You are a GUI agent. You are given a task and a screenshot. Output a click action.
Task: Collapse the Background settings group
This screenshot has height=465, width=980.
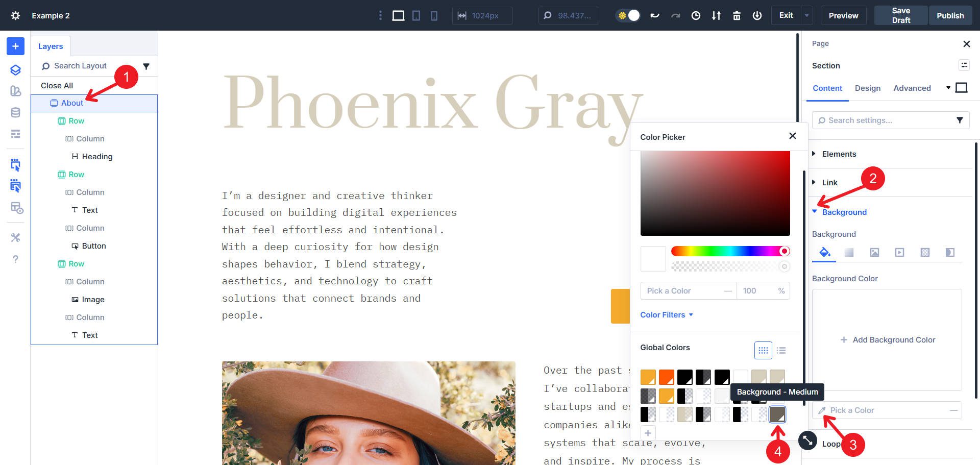(844, 212)
